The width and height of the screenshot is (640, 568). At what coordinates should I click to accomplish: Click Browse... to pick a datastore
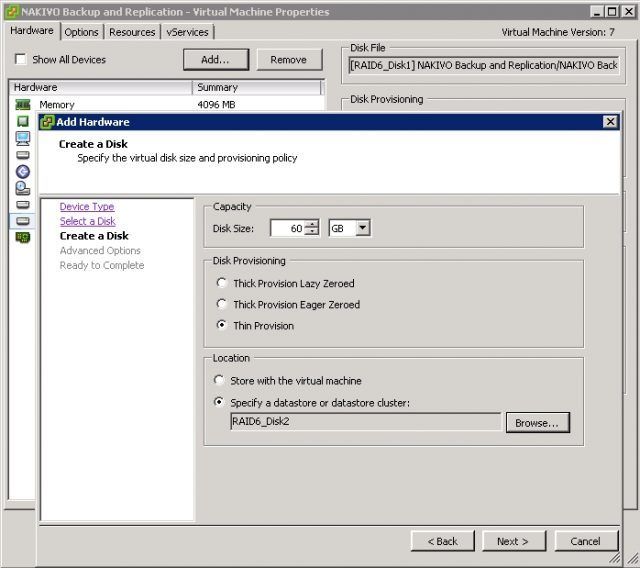click(x=538, y=422)
